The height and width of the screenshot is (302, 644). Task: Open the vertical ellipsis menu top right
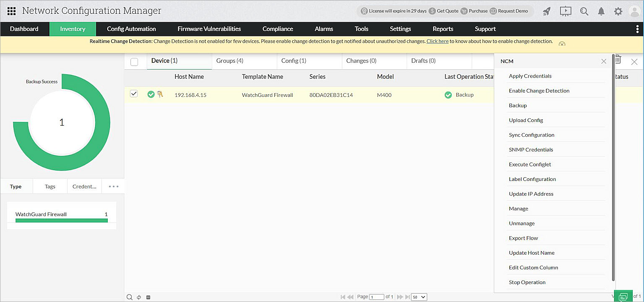pyautogui.click(x=638, y=29)
